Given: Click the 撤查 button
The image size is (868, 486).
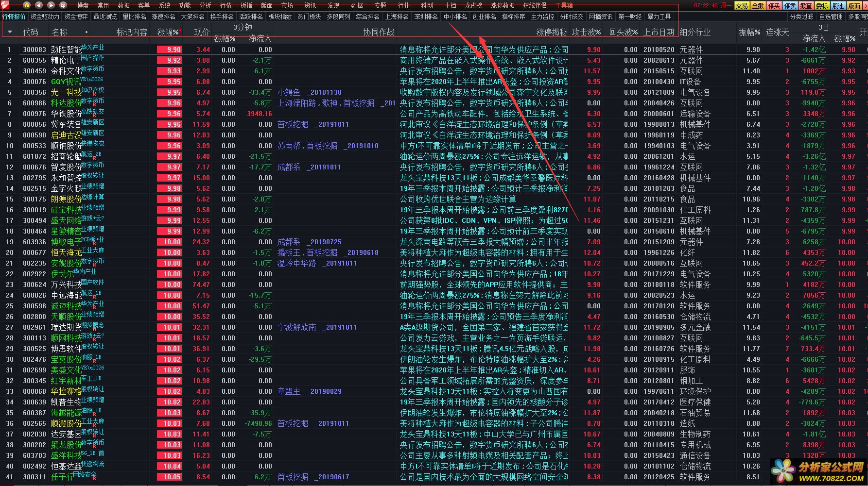Looking at the screenshot, I should pyautogui.click(x=806, y=6).
